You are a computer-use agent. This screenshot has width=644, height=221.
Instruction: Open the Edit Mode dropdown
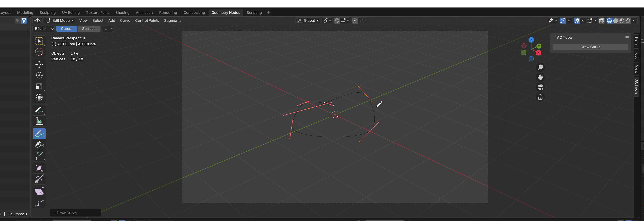coord(60,21)
